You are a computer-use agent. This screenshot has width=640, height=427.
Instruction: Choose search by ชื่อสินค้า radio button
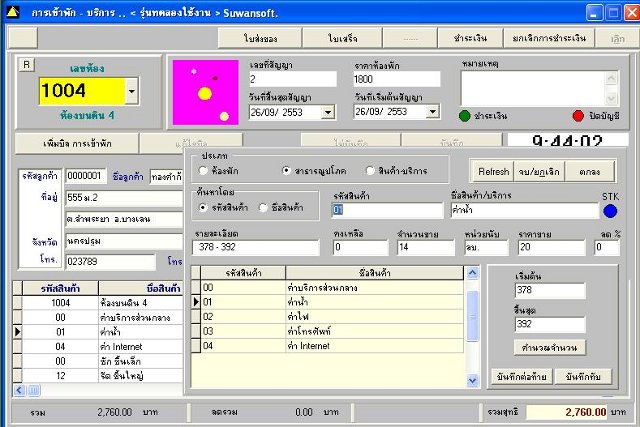coord(263,208)
